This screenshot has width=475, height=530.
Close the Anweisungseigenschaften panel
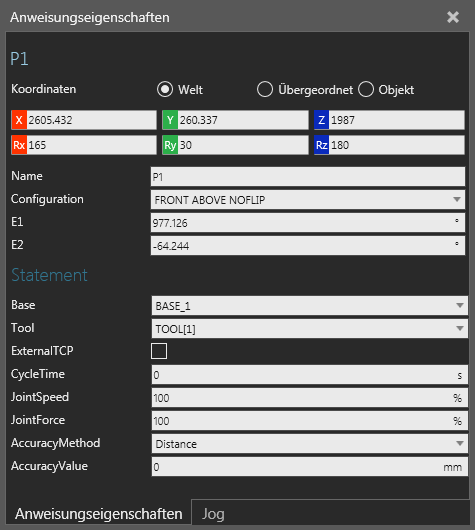point(453,17)
